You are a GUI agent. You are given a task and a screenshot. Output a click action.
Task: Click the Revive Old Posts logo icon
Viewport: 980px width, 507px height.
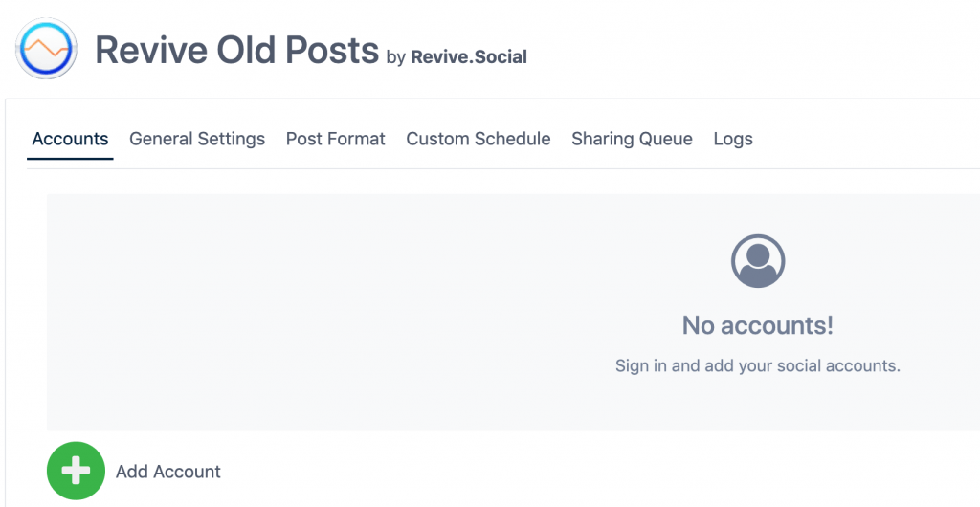coord(46,48)
